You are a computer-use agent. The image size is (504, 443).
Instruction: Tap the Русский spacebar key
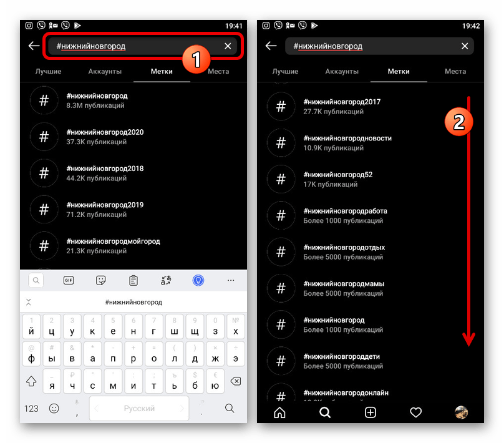point(139,409)
